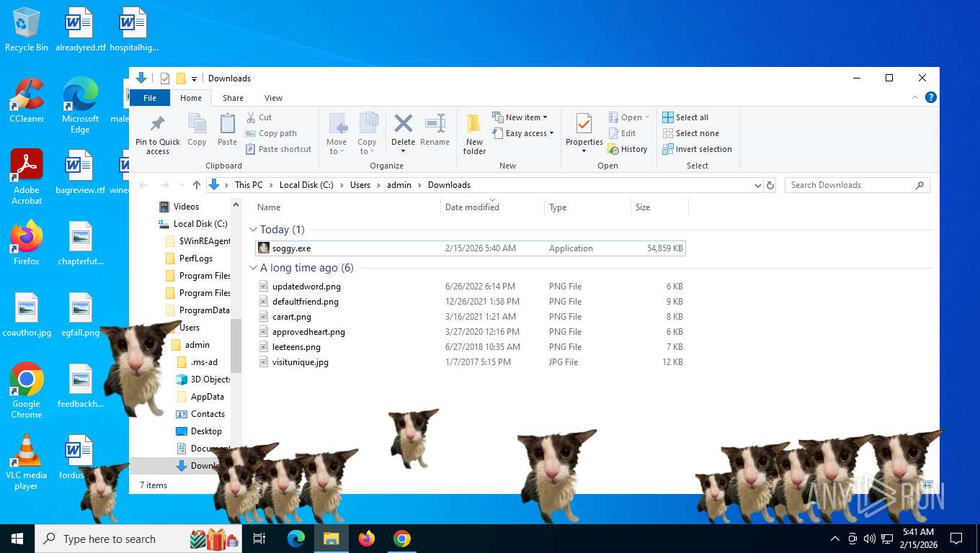980x553 pixels.
Task: Select defaultfriend.png file
Action: (470, 302)
